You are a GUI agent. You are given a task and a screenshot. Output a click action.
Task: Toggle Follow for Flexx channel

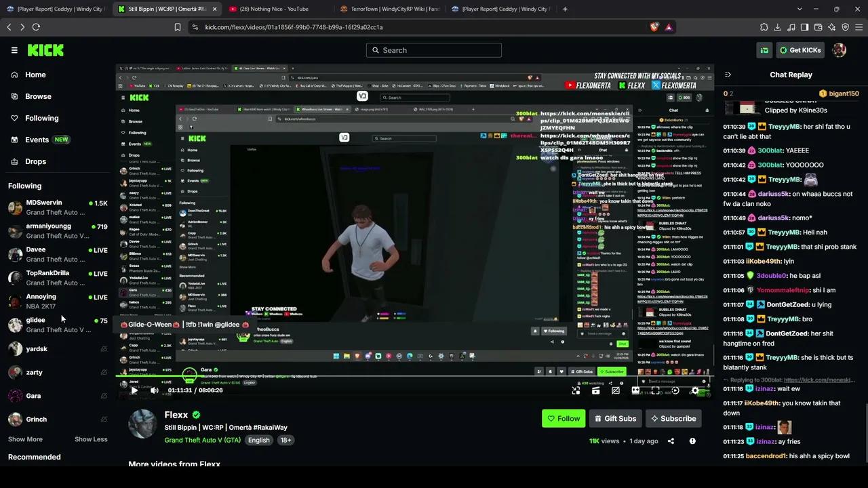click(564, 419)
